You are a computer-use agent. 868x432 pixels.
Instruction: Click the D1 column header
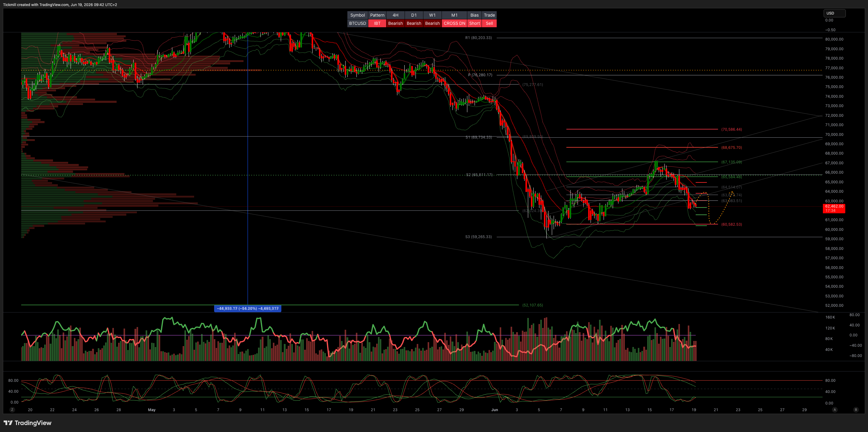[x=414, y=15]
